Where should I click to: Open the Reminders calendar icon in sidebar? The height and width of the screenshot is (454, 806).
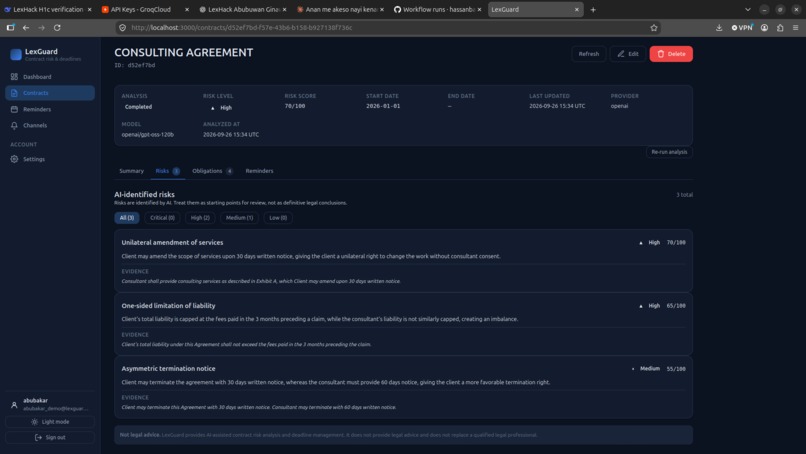pyautogui.click(x=14, y=109)
